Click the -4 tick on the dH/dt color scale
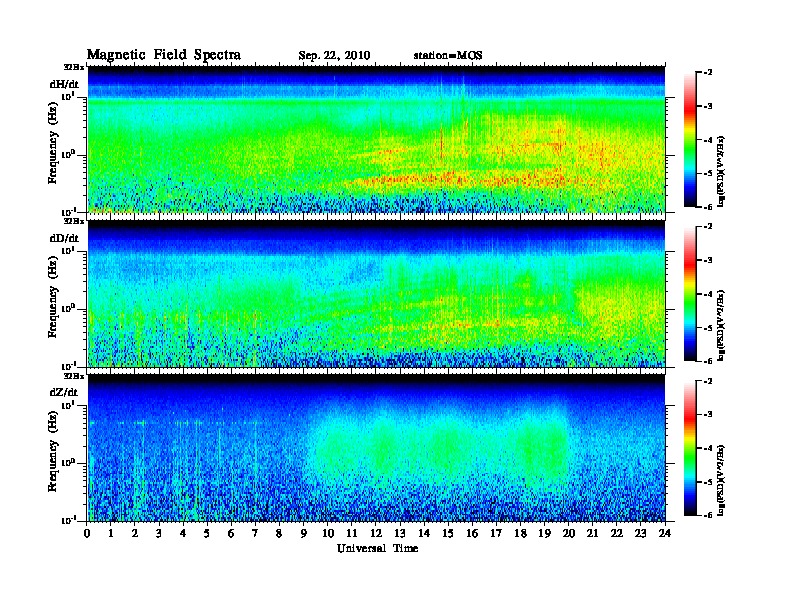Viewport: 792px width, 612px height. click(708, 140)
